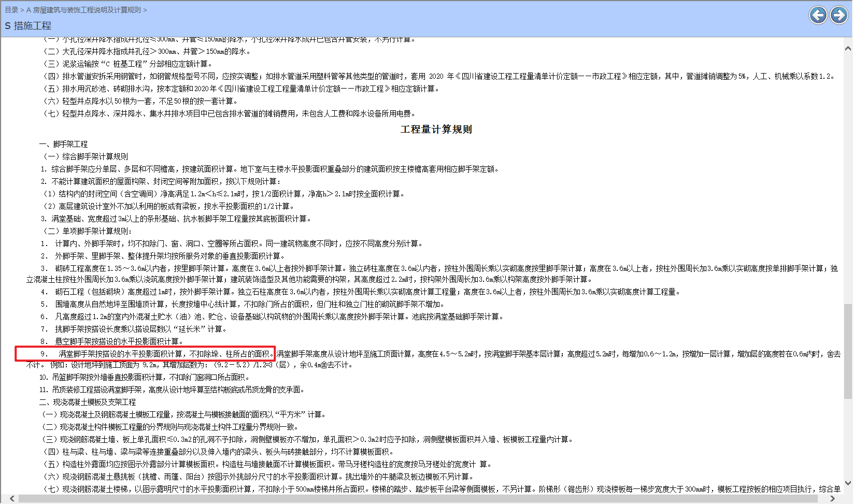Click rule 2 不能计算建筑面积的屋面构架 line

(161, 181)
